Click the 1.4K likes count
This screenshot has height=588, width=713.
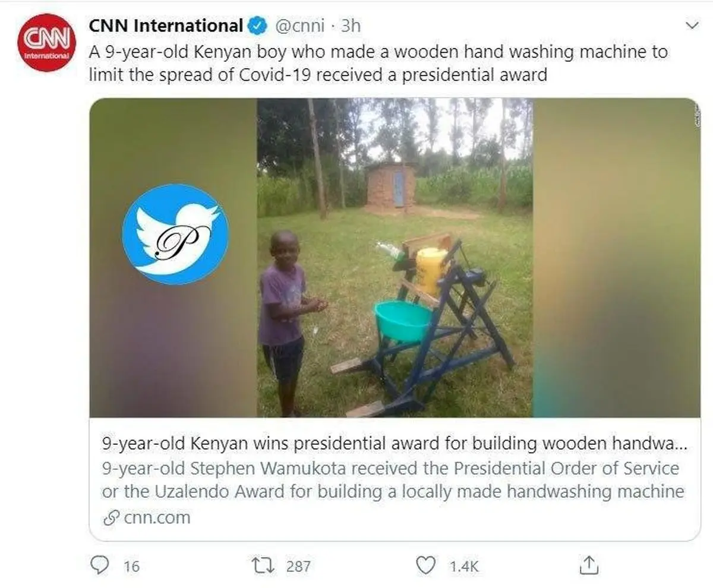click(464, 566)
